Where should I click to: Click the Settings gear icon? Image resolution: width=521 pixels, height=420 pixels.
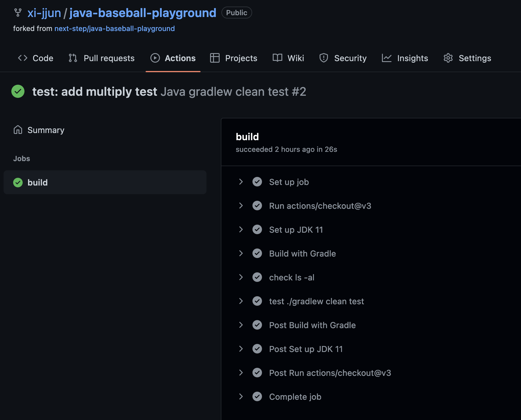point(448,58)
